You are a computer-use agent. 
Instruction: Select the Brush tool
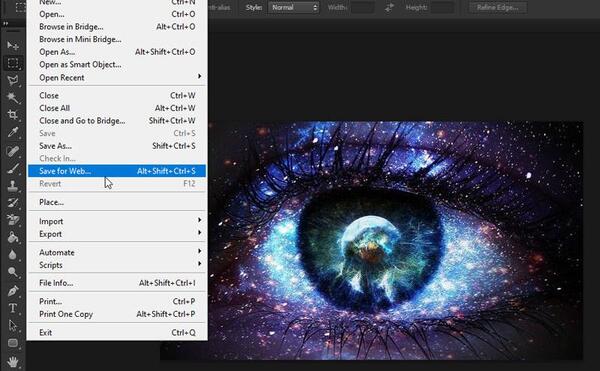[x=13, y=168]
